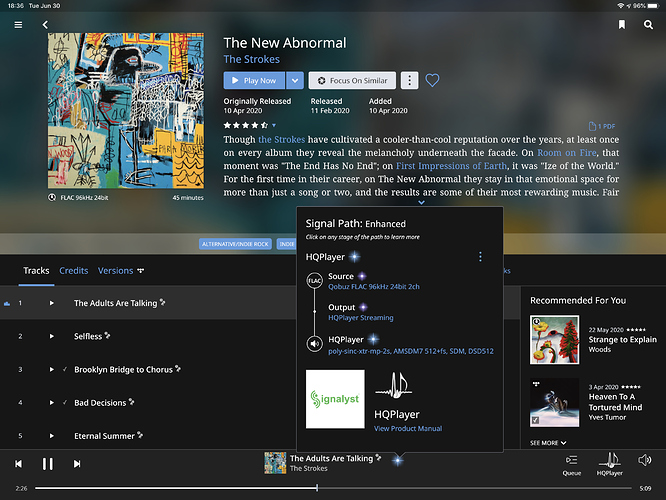This screenshot has width=666, height=500.
Task: Open the View Product Manual link
Action: pyautogui.click(x=408, y=429)
